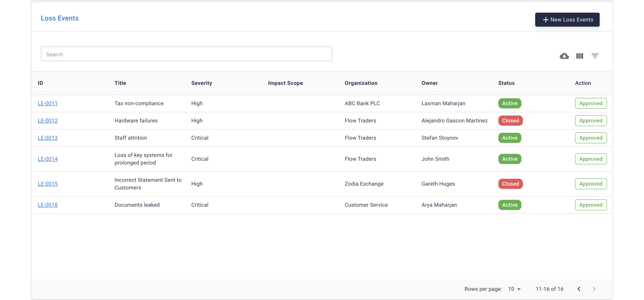Click the Status column header
This screenshot has height=300, width=644.
coord(506,83)
